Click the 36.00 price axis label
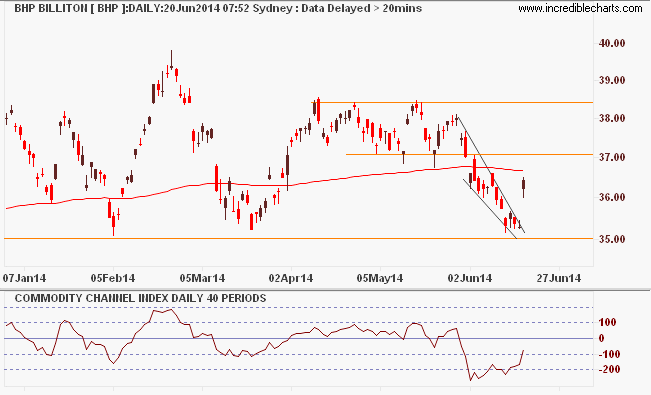This screenshot has height=395, width=651. (x=612, y=197)
